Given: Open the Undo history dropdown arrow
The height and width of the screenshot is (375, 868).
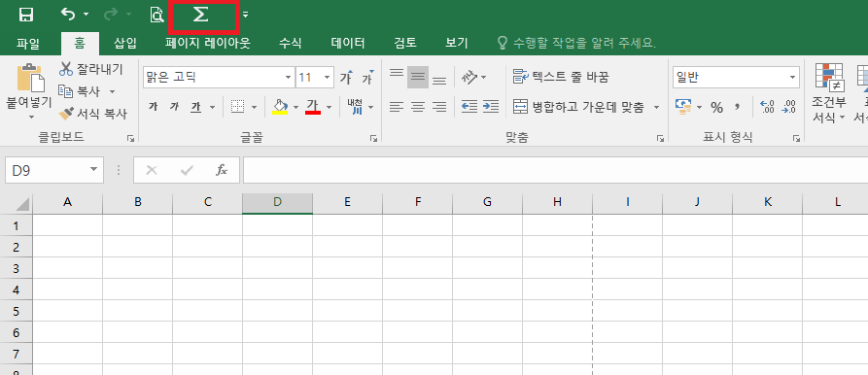Looking at the screenshot, I should coord(86,15).
